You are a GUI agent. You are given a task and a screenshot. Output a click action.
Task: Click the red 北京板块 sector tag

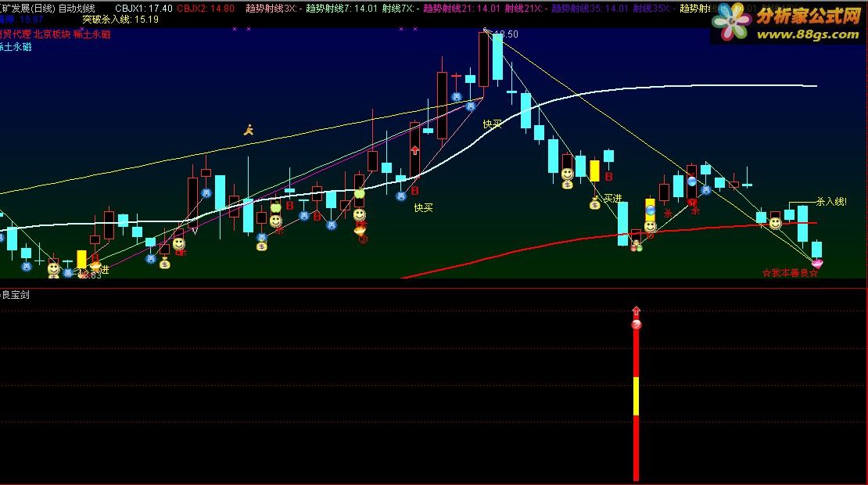click(52, 34)
